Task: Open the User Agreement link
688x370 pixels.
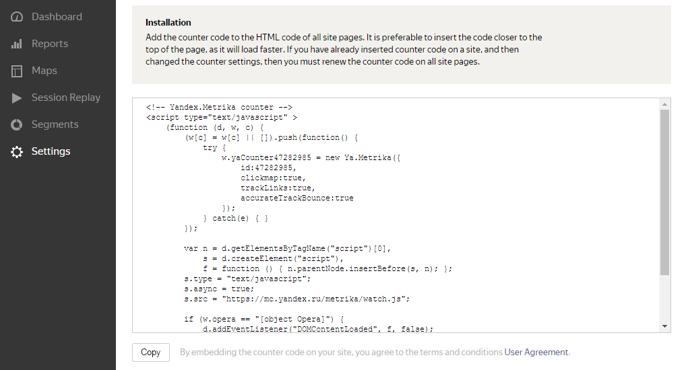Action: (x=536, y=352)
